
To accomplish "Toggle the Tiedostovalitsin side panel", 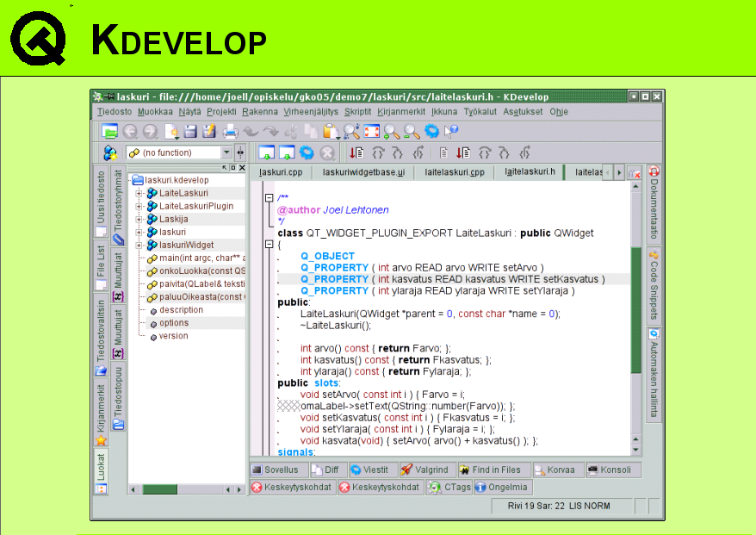I will (x=101, y=337).
